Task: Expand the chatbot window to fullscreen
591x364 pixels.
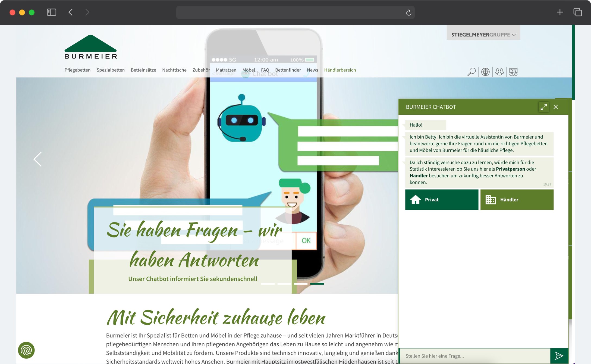Action: click(543, 107)
